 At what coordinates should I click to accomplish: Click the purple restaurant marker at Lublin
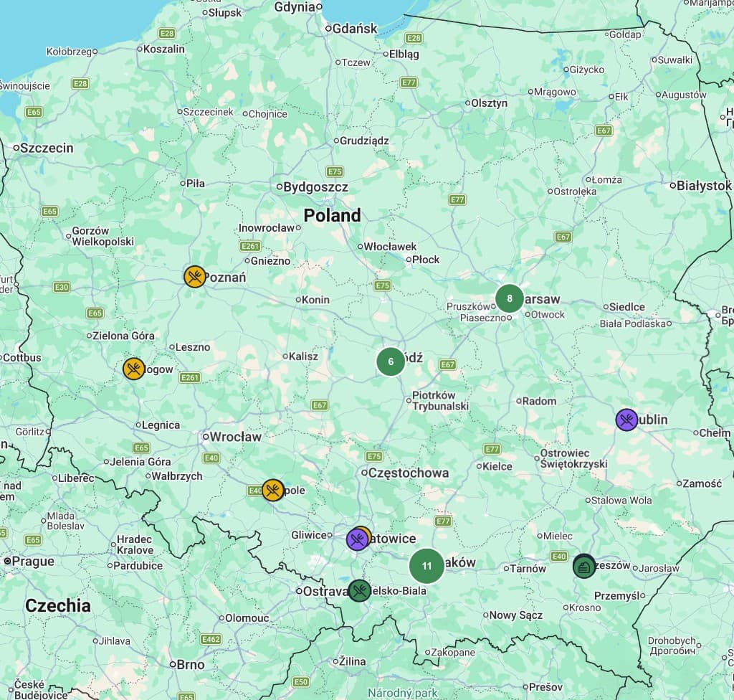626,420
